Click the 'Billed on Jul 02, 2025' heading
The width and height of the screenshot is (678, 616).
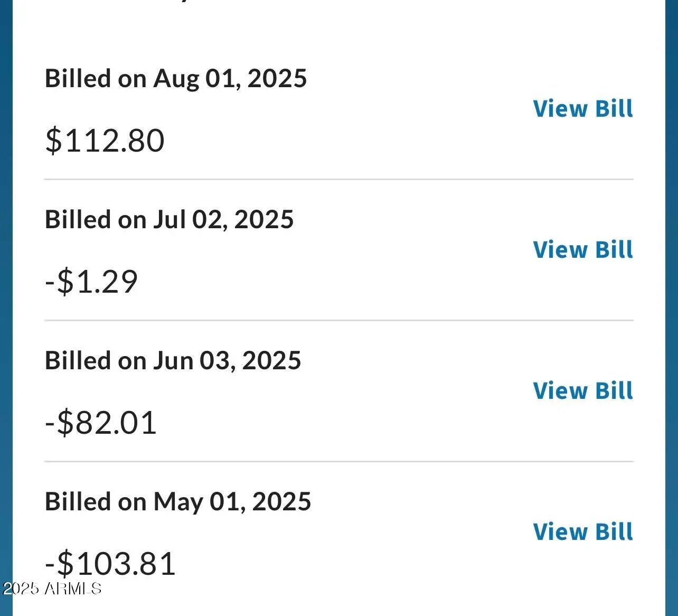[x=169, y=220]
